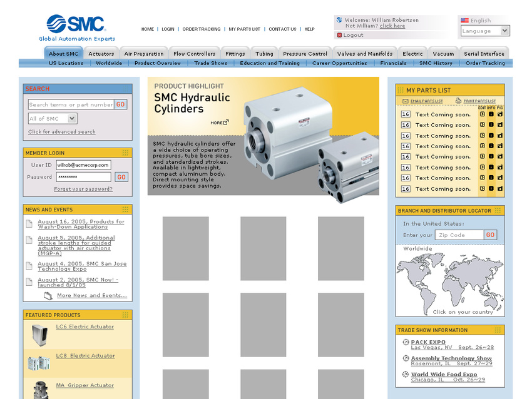Click the US flag icon by English
This screenshot has width=532, height=399.
464,21
